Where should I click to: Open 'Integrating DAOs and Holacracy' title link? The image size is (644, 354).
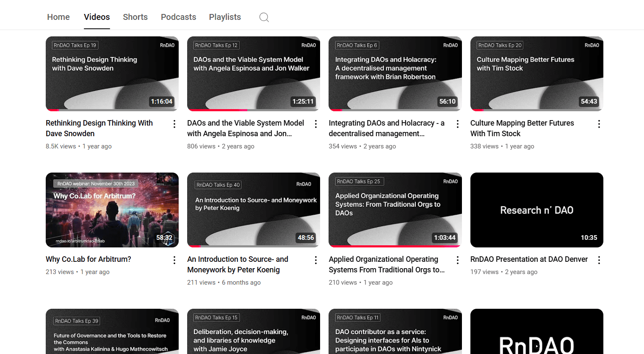click(x=387, y=128)
